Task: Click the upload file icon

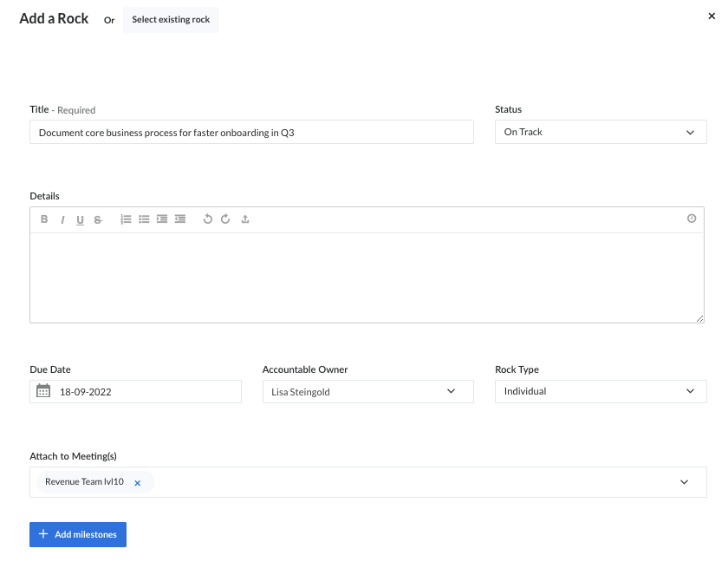Action: coord(245,219)
